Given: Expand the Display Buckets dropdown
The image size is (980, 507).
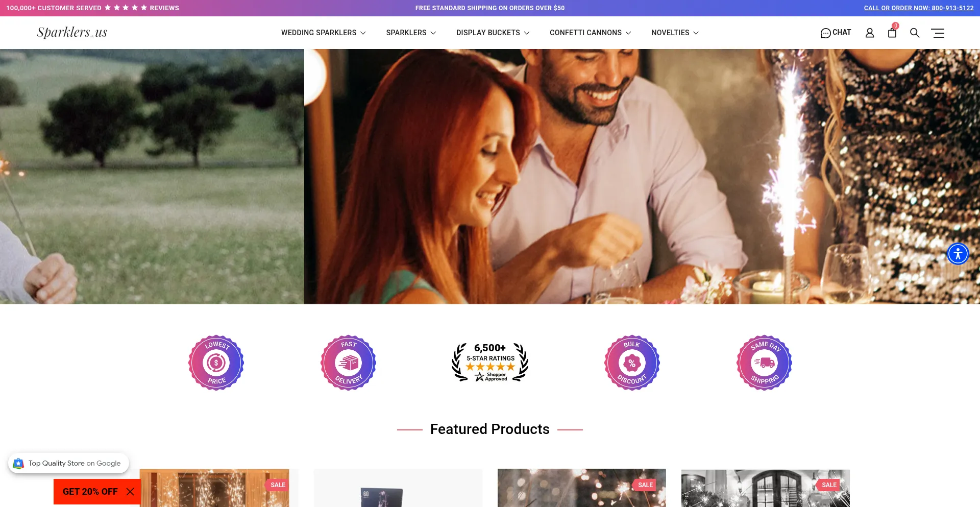Looking at the screenshot, I should click(x=493, y=33).
